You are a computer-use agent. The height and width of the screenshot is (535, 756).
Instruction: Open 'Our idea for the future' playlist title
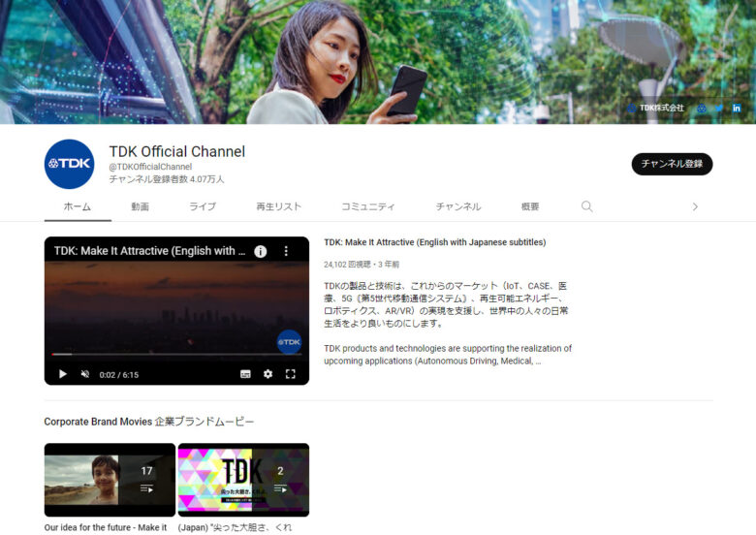tap(106, 528)
